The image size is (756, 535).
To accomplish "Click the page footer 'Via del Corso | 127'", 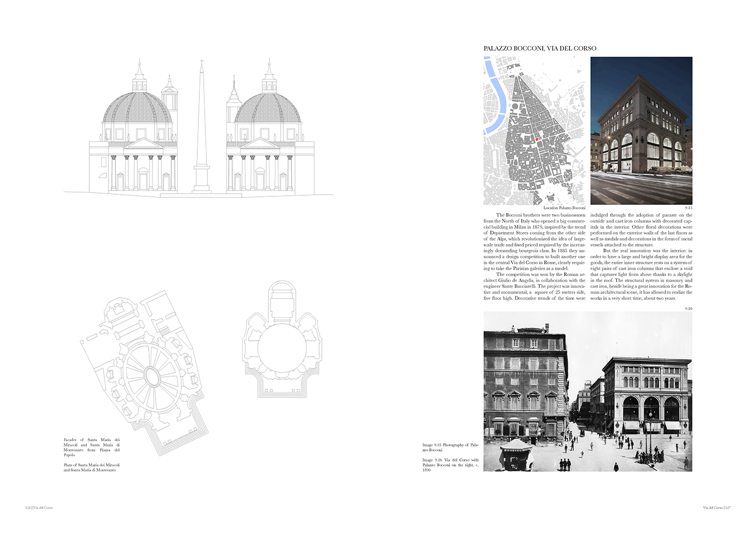I will pyautogui.click(x=716, y=507).
